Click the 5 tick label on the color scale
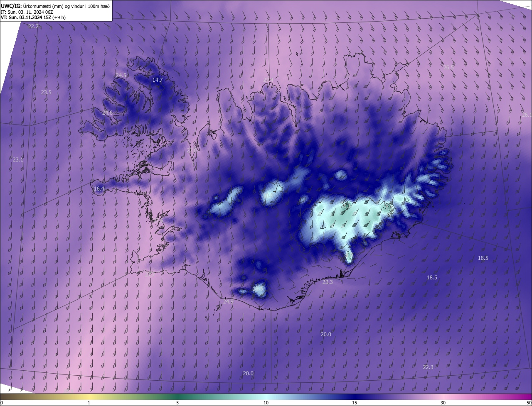The height and width of the screenshot is (406, 532). point(177,403)
